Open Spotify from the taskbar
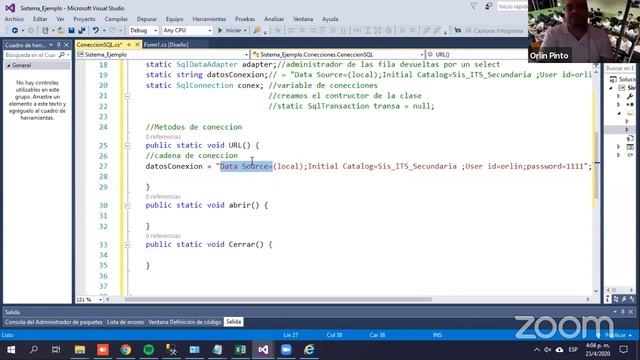This screenshot has height=360, width=640. click(149, 350)
